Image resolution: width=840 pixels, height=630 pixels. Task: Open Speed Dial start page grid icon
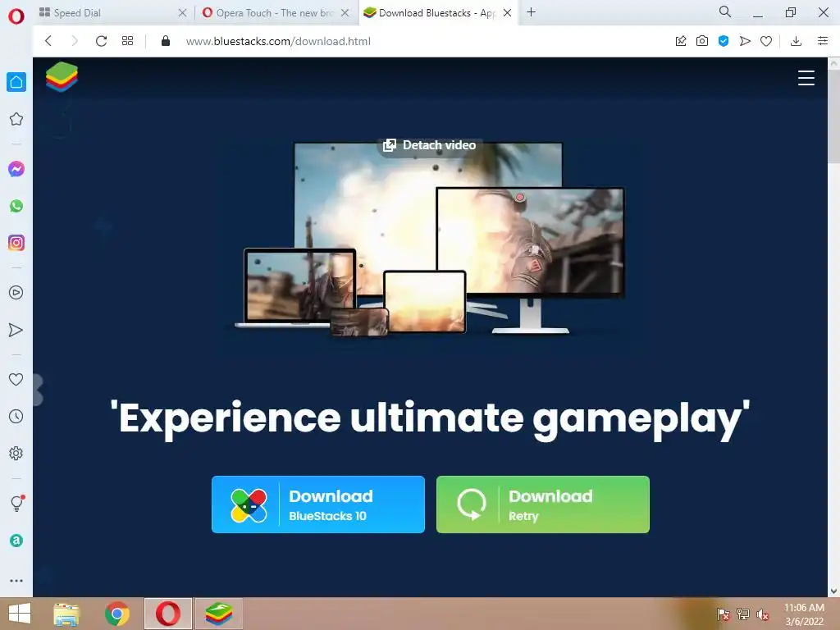click(x=127, y=41)
